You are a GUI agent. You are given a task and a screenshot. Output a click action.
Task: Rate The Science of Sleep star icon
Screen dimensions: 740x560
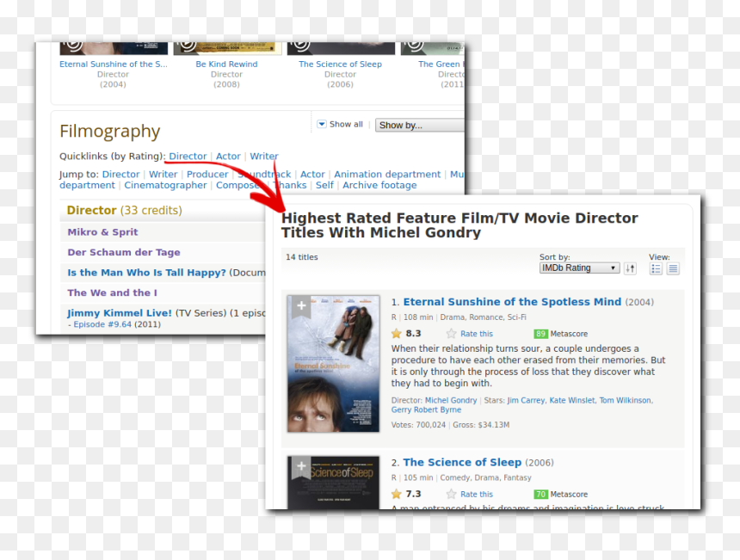[451, 494]
